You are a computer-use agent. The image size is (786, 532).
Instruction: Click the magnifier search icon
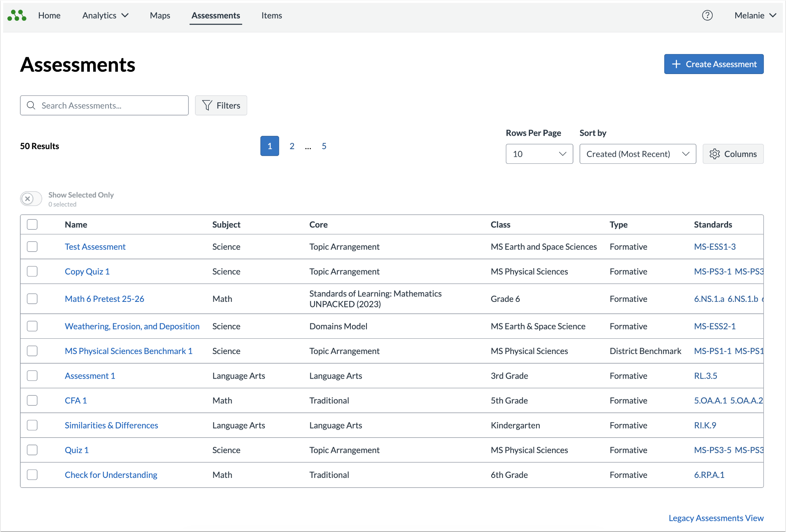point(31,105)
